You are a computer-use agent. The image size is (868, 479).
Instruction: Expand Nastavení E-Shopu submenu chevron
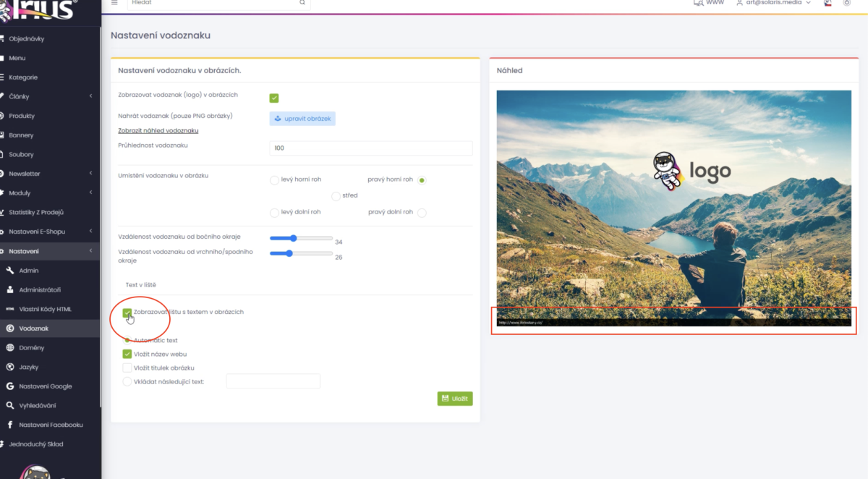[90, 232]
